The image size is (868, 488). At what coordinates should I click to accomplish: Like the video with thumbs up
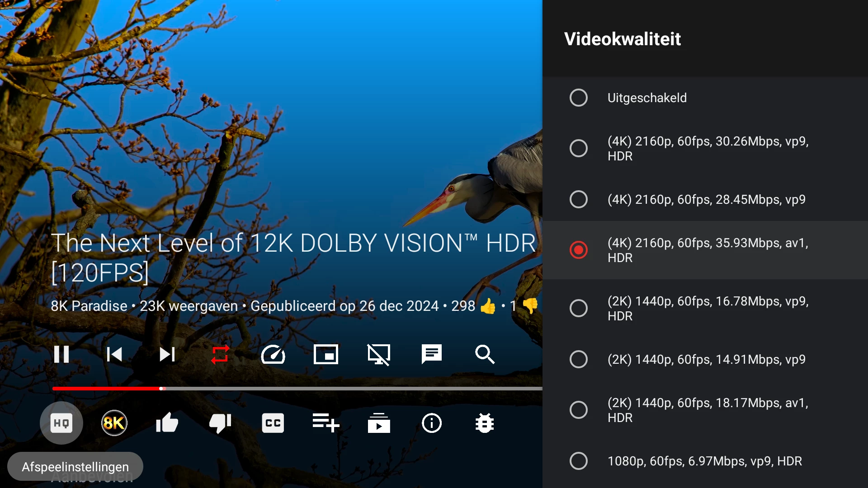tap(167, 423)
